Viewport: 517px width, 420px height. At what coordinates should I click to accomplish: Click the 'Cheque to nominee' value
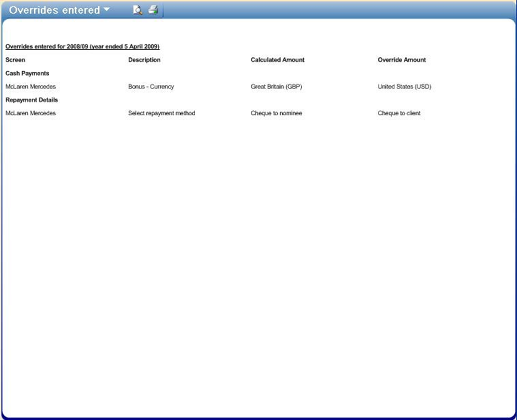click(276, 113)
